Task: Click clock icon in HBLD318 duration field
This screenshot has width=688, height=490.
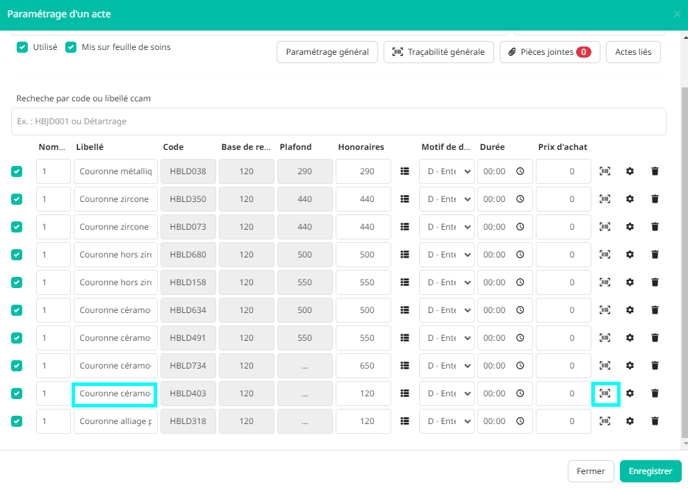Action: pos(520,421)
